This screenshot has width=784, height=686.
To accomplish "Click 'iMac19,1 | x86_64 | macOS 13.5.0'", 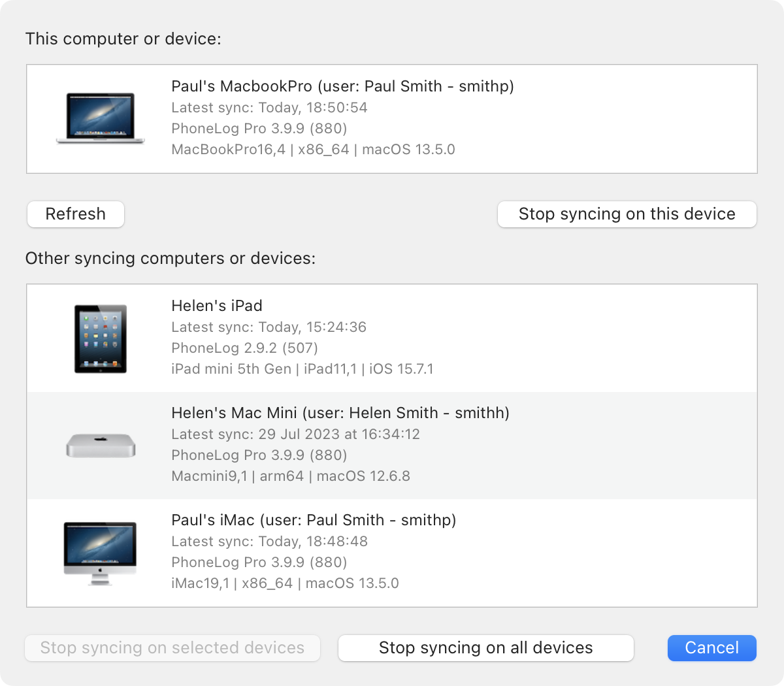I will click(285, 583).
